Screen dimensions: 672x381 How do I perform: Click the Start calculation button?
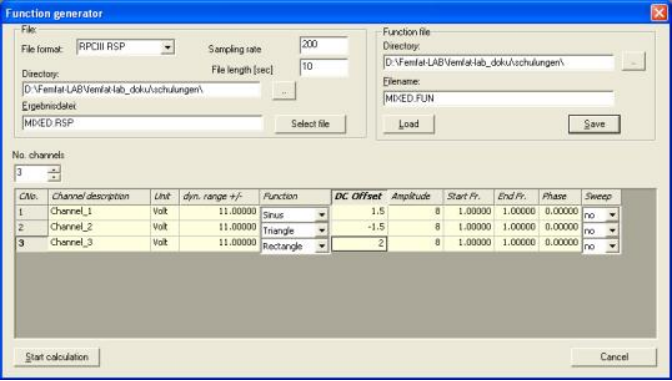57,357
